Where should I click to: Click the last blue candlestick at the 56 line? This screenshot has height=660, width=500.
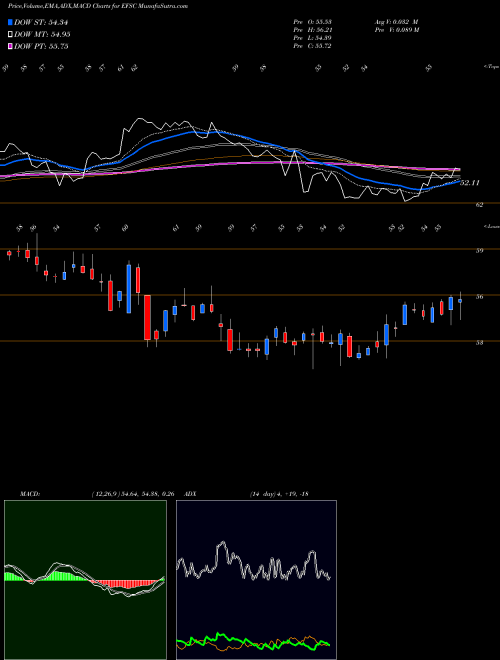[460, 301]
